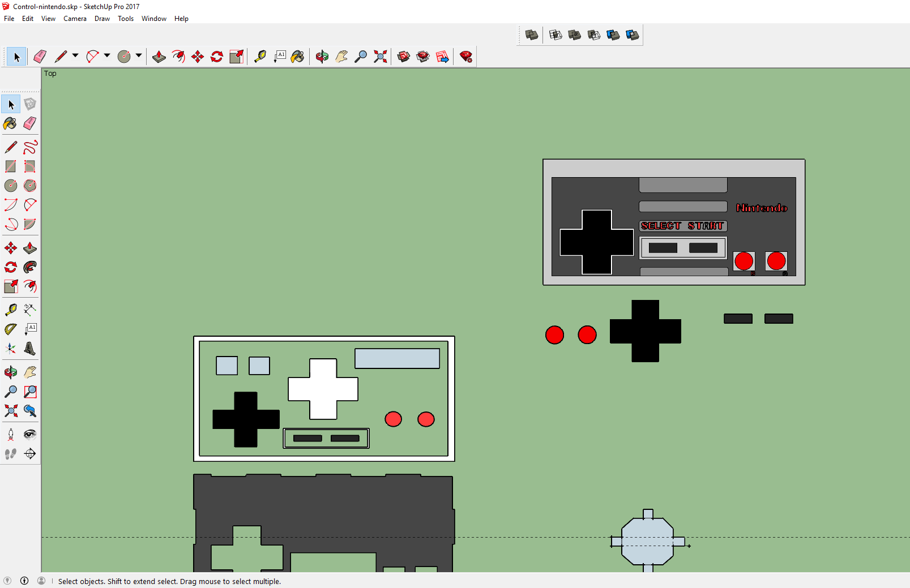Select the Walk footprints tool
Screen dimensions: 910x588
(x=11, y=454)
